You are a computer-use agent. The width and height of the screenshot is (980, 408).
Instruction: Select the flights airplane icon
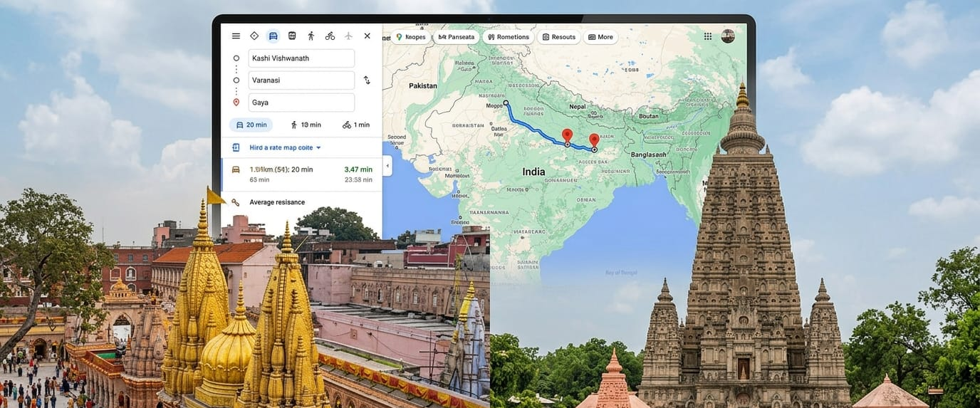(348, 36)
